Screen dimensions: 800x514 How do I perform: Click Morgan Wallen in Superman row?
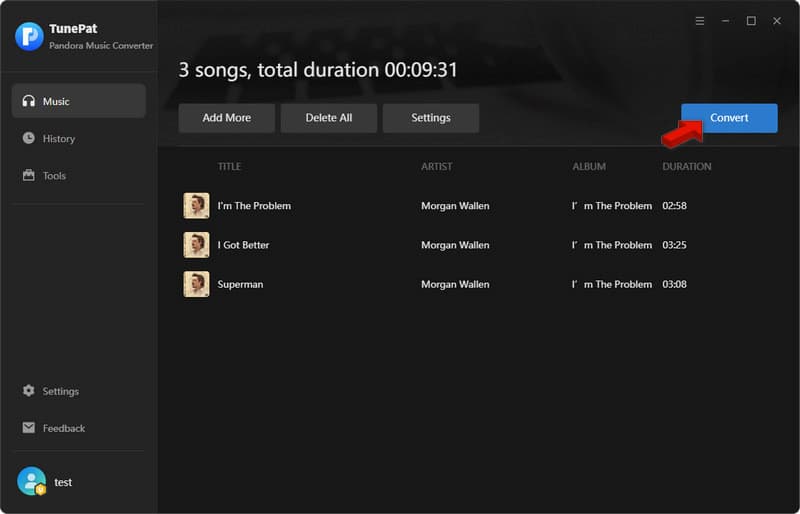455,284
